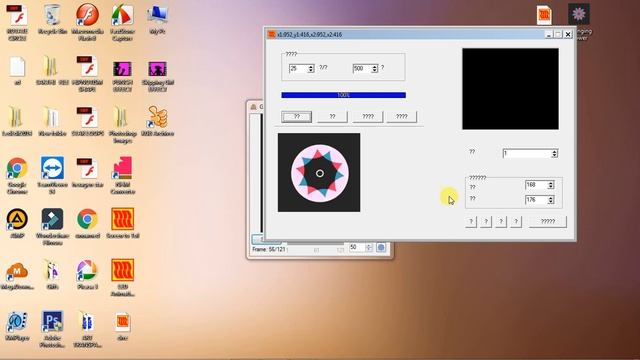Open Wondershare Filmora desktop shortcut

(52, 220)
